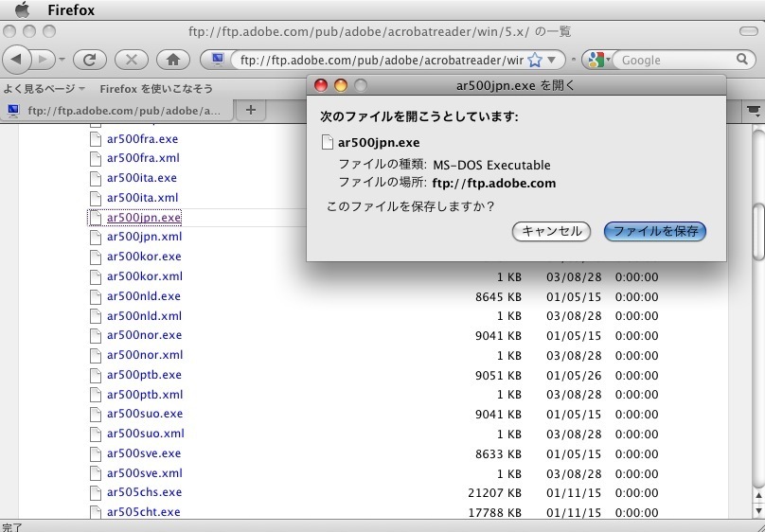Open the ar500kor.xml link

145,276
